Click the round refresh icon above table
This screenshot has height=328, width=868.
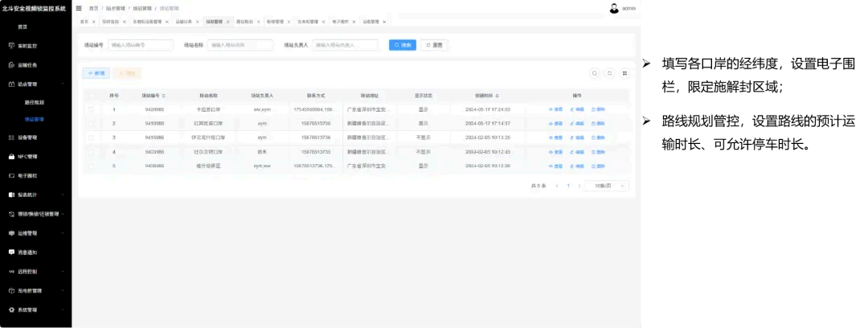pos(609,73)
